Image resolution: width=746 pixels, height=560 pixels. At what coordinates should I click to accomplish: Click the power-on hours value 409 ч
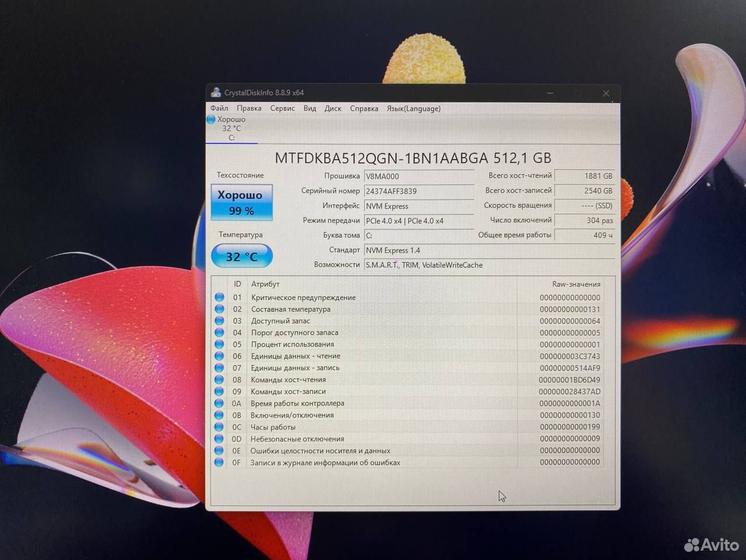tap(585, 235)
